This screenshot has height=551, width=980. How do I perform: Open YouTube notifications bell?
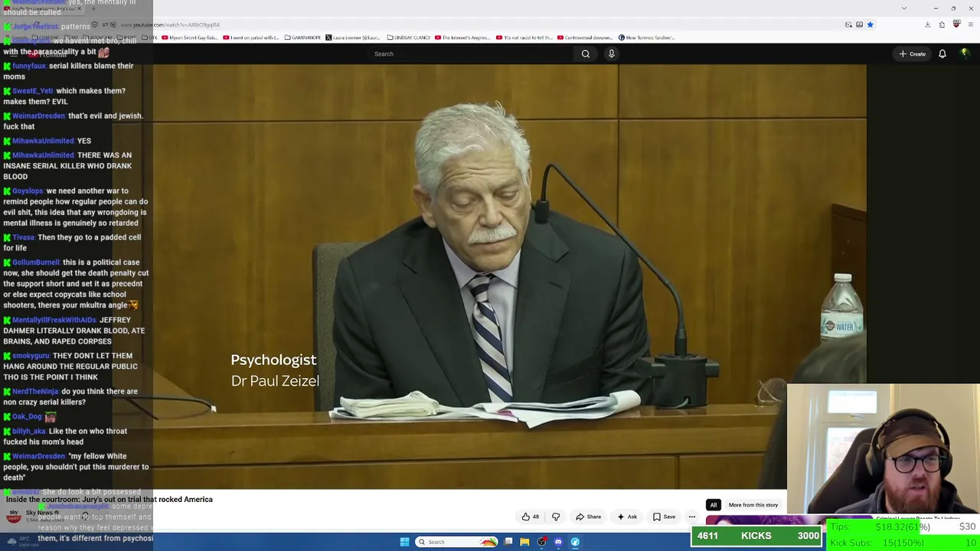pos(942,54)
